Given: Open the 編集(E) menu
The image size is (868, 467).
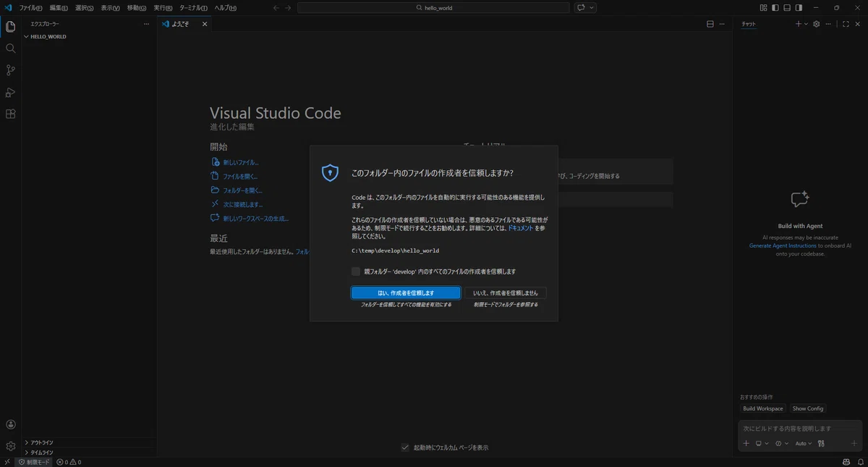Looking at the screenshot, I should [x=59, y=8].
